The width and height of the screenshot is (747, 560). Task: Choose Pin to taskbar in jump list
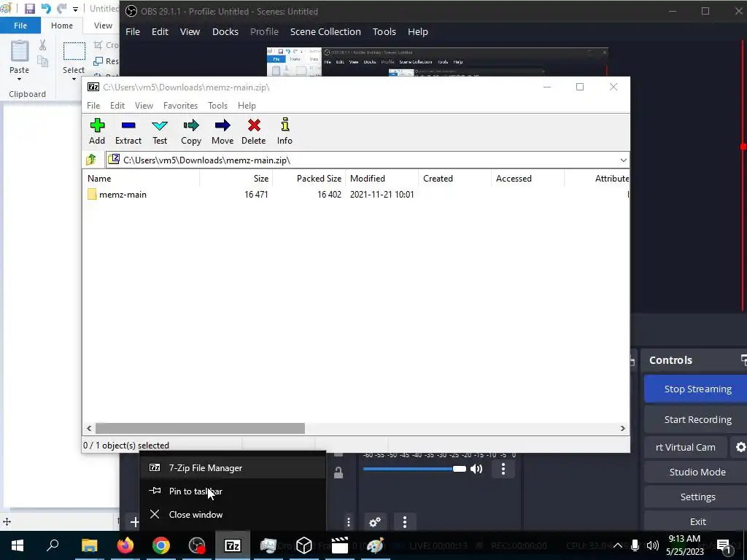233,491
